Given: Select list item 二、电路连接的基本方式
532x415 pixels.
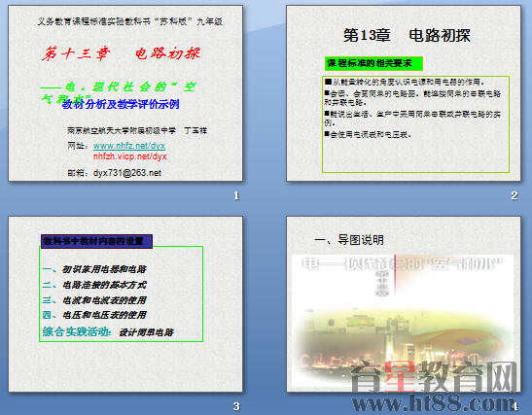Looking at the screenshot, I should pos(94,285).
